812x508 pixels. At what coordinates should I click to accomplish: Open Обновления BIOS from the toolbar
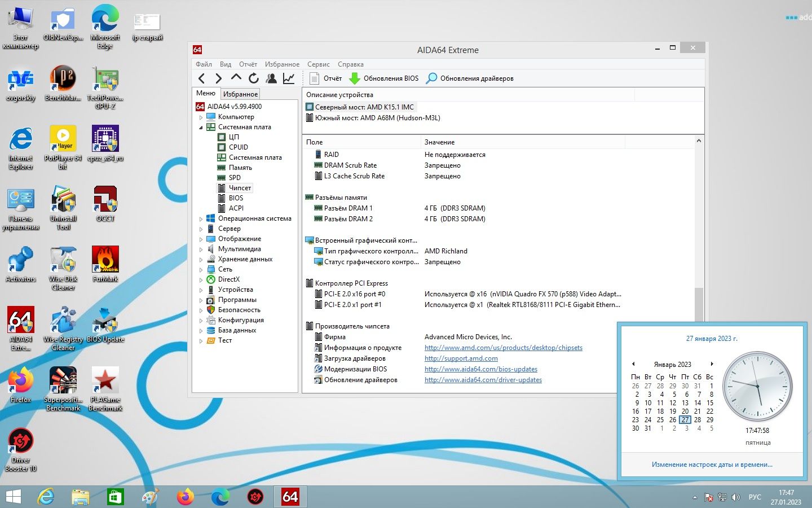tap(384, 78)
